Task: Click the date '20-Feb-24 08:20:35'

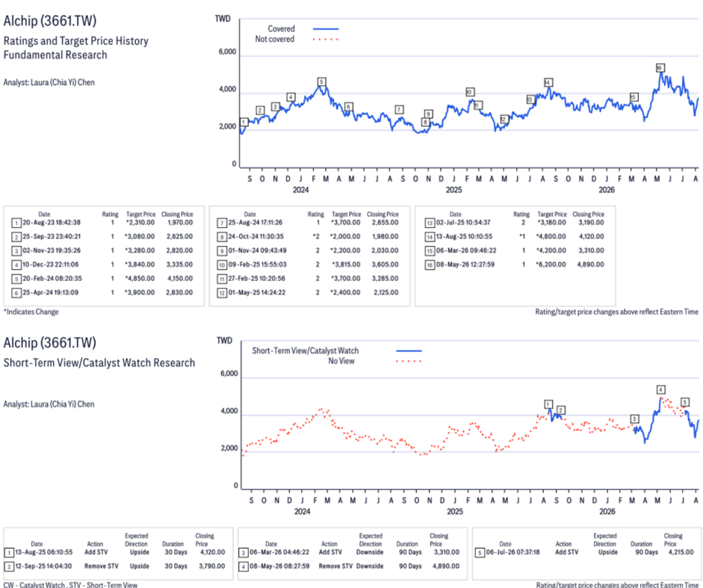Action: [52, 279]
